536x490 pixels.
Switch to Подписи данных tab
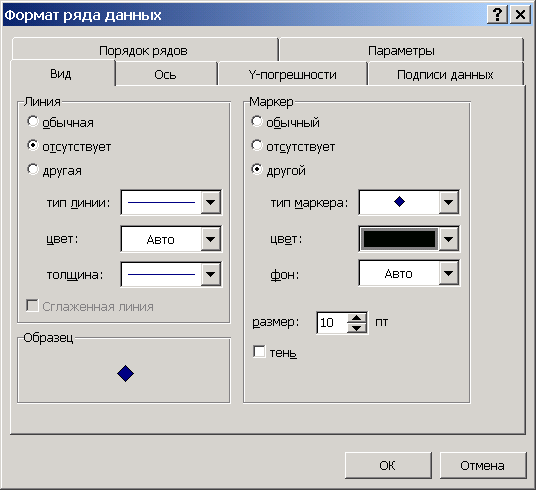(x=445, y=74)
